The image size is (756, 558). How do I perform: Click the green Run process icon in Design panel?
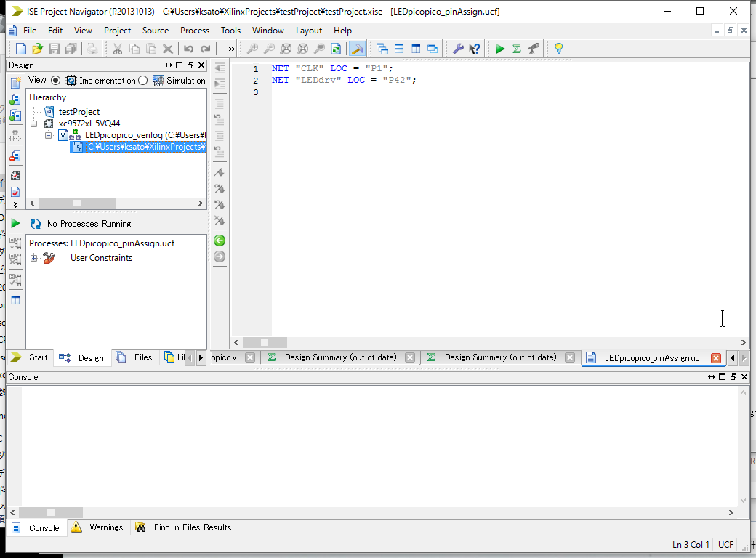15,224
